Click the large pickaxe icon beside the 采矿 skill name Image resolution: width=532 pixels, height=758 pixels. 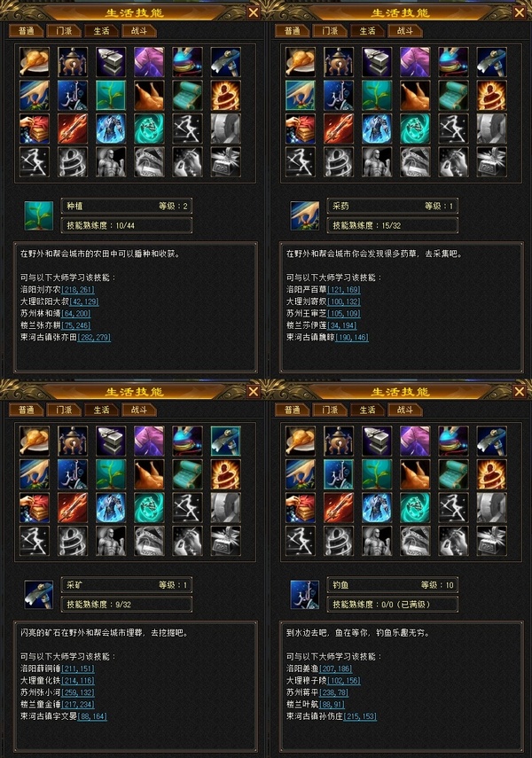pyautogui.click(x=39, y=595)
